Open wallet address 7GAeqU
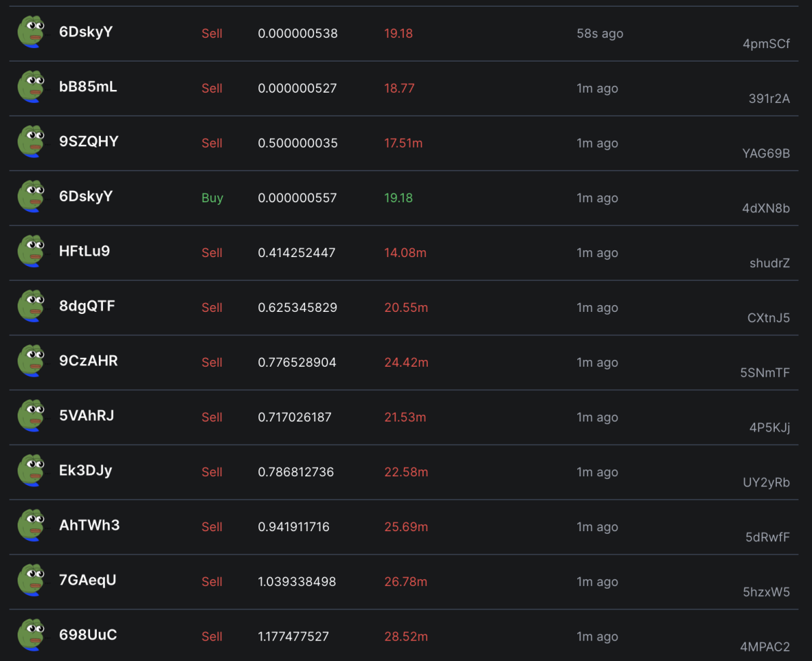The width and height of the screenshot is (812, 661). point(88,580)
